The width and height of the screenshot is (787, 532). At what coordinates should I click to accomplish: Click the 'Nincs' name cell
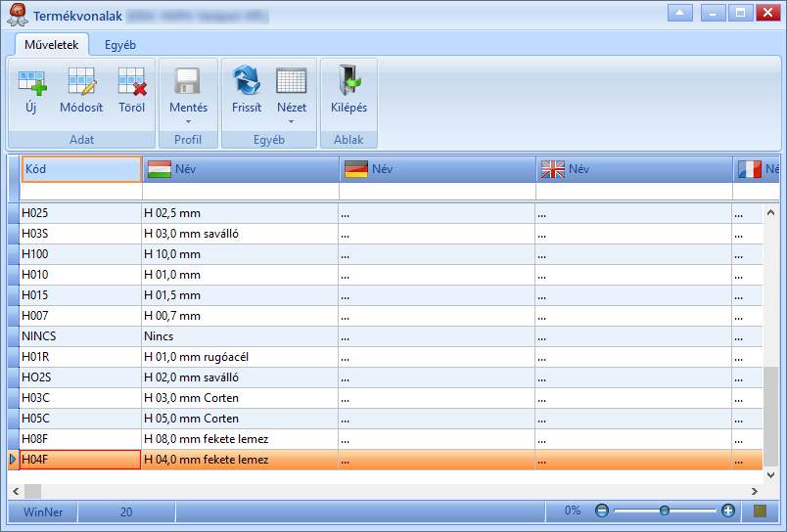coord(241,336)
